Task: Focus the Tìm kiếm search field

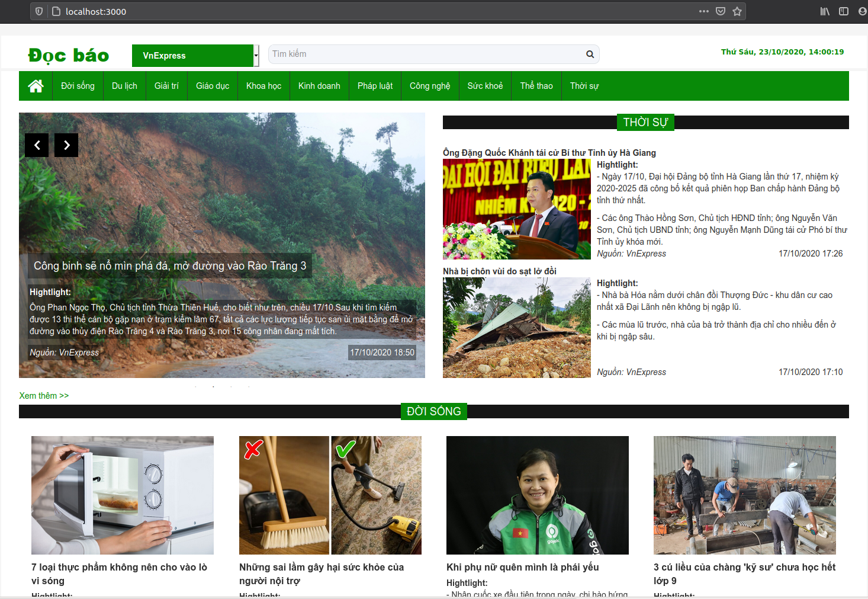Action: pos(426,54)
